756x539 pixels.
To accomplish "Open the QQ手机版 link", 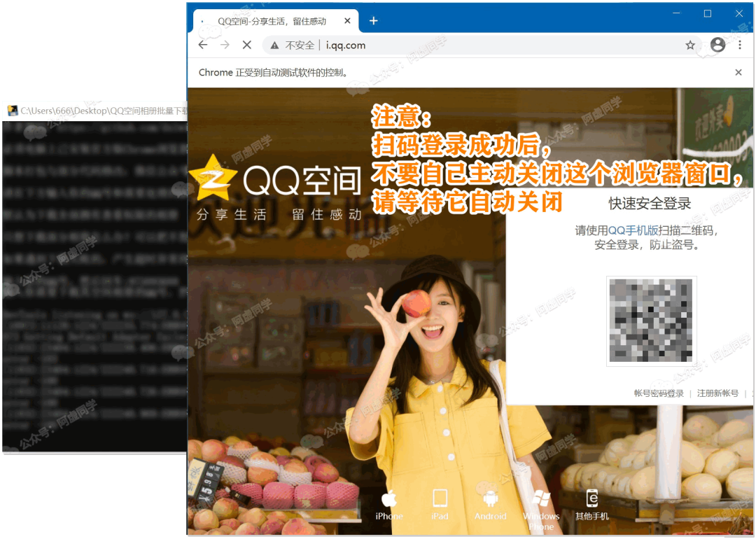I will point(633,230).
